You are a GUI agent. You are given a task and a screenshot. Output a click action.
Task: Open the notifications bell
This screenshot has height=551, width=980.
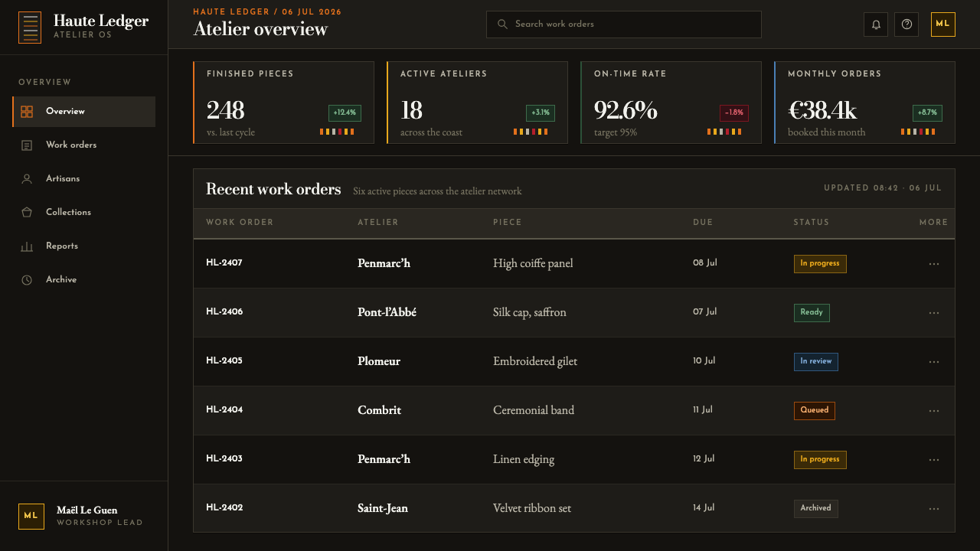click(x=876, y=24)
